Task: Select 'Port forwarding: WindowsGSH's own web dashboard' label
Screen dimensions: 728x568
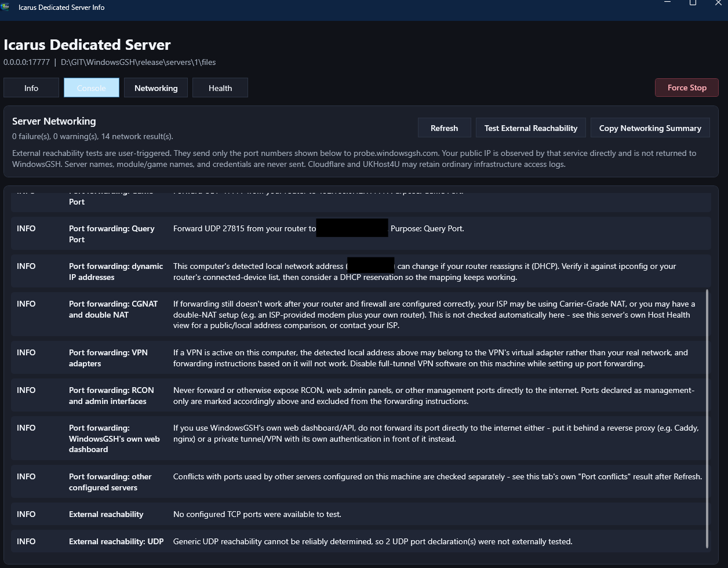Action: (x=114, y=438)
